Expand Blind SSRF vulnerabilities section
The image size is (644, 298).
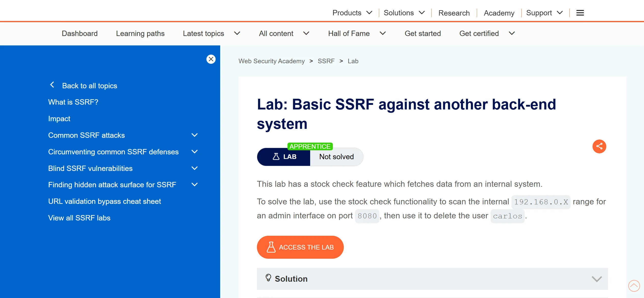pos(194,168)
